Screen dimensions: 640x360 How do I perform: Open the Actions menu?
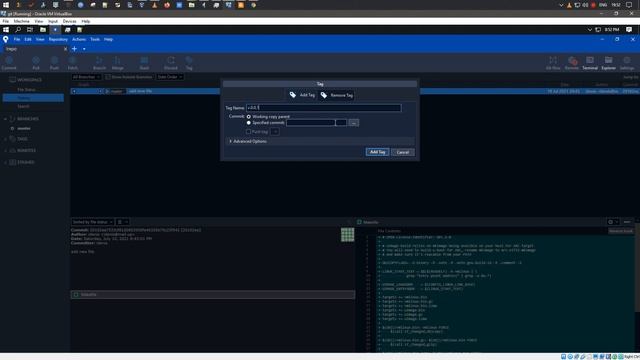point(79,40)
